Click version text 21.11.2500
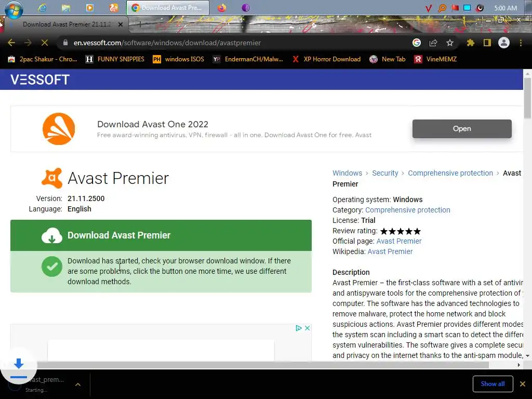532x399 pixels. (x=86, y=199)
